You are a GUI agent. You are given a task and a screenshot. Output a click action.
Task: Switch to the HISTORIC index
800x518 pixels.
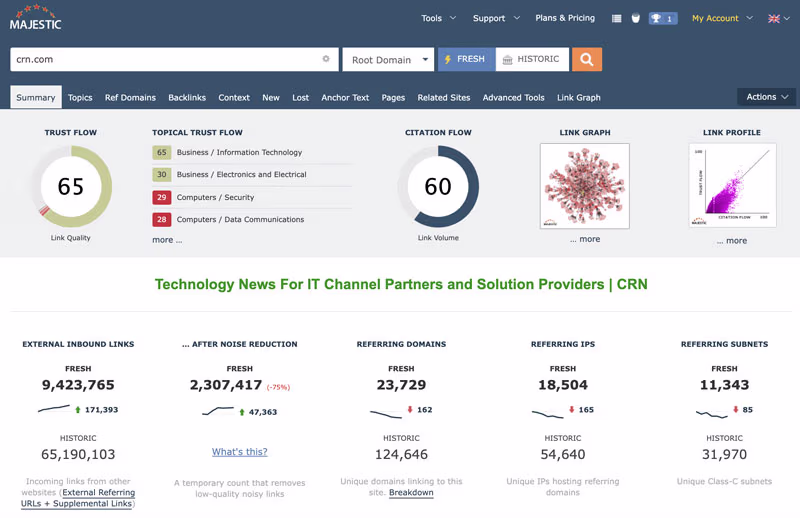[x=532, y=60]
